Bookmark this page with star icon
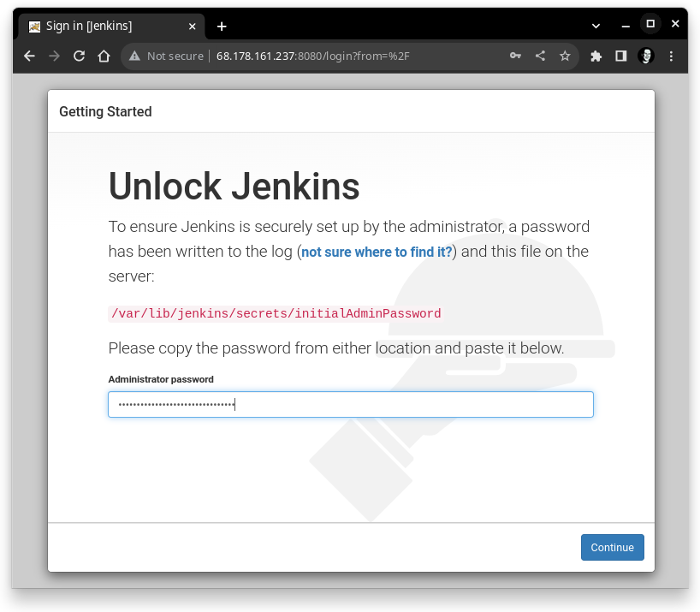Viewport: 700px width, 612px height. (565, 56)
